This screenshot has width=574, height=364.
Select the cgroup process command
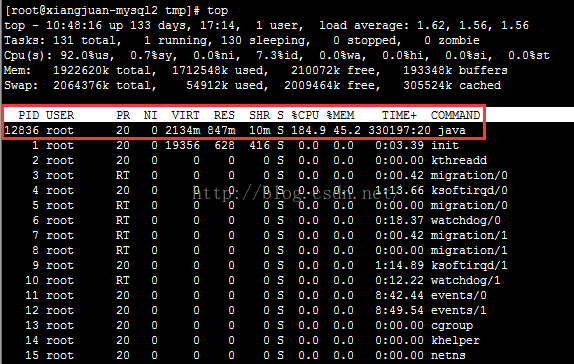[452, 326]
